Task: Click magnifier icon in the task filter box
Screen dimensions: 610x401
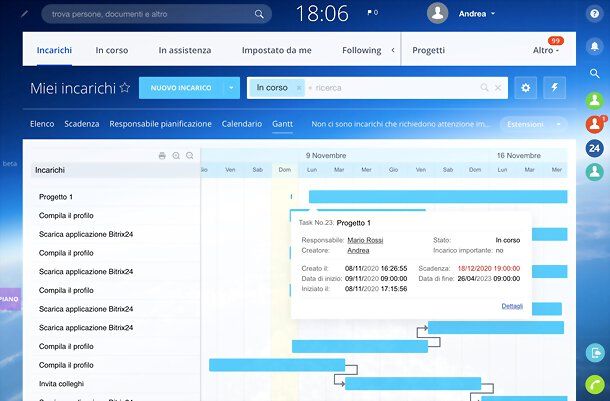Action: (x=484, y=88)
